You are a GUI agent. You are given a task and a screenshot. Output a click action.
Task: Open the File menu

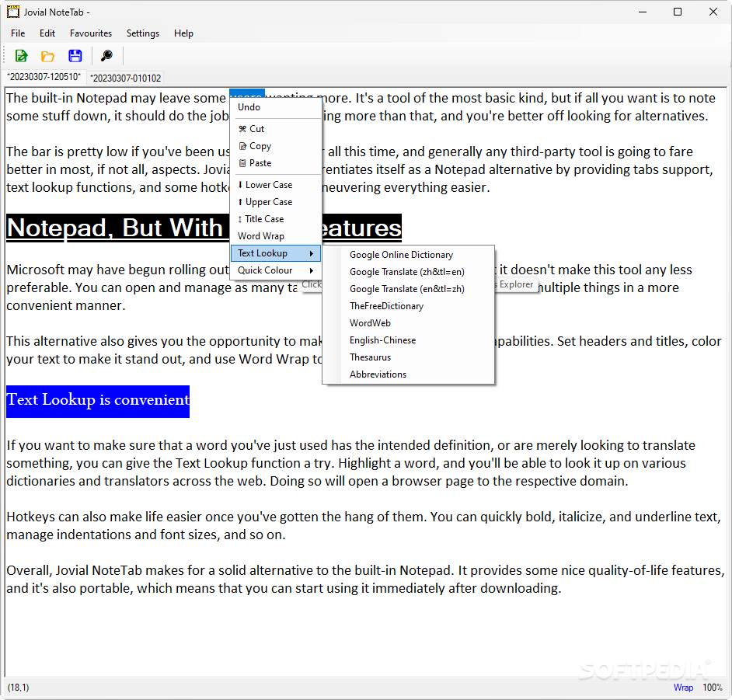(x=18, y=33)
